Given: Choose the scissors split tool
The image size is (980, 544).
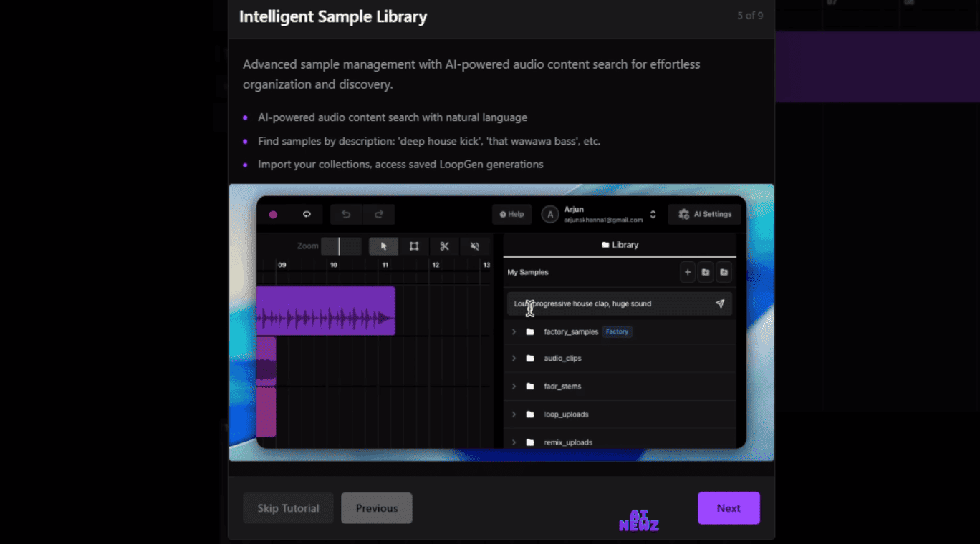Looking at the screenshot, I should click(444, 246).
